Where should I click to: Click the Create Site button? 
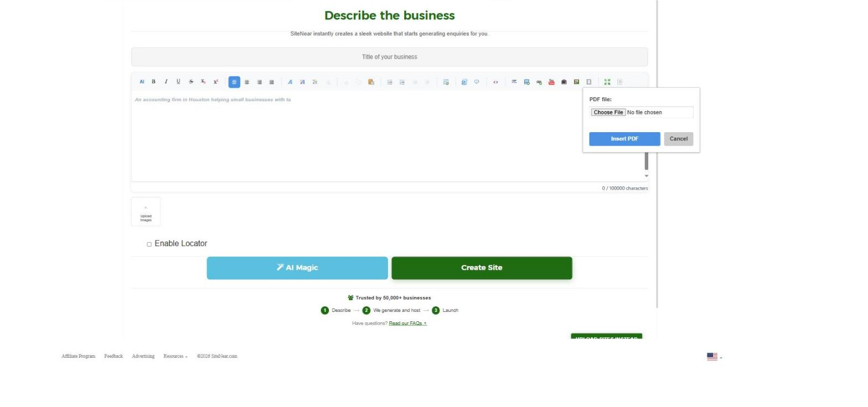point(482,268)
